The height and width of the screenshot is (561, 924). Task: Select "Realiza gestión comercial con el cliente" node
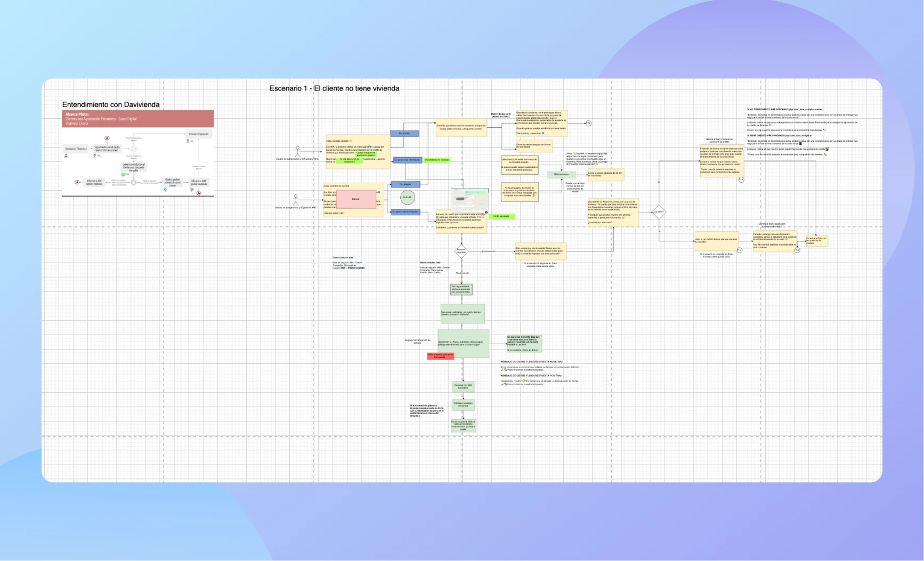click(x=173, y=182)
